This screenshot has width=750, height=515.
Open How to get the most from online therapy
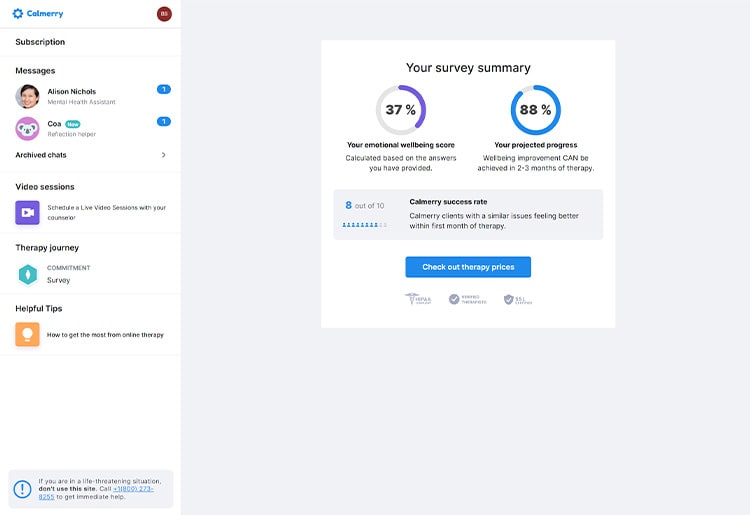tap(105, 335)
